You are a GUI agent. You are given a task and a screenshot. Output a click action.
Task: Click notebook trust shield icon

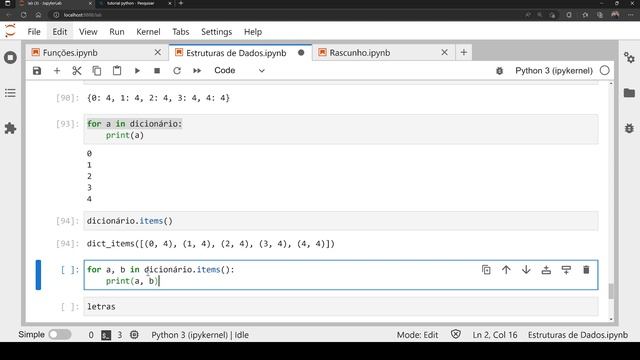point(456,335)
